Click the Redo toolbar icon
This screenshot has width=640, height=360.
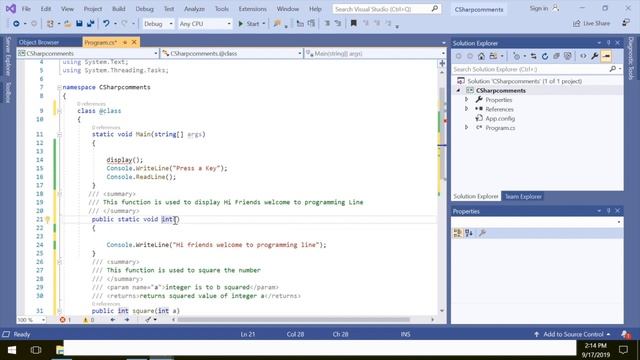pyautogui.click(x=124, y=24)
